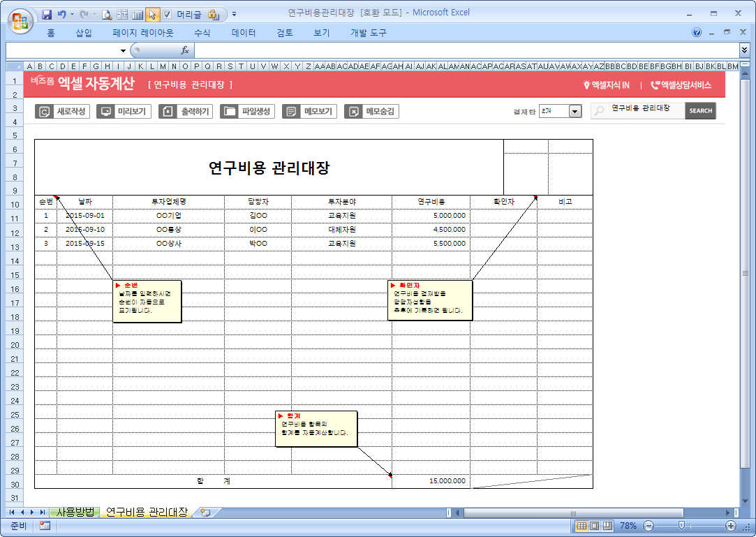Switch to Normal view in status bar
Image resolution: width=756 pixels, height=537 pixels.
581,526
